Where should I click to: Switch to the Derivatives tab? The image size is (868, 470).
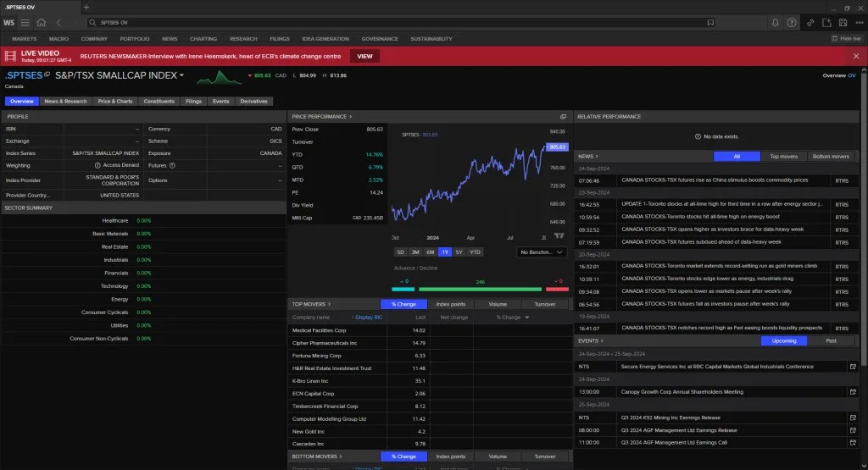click(253, 101)
